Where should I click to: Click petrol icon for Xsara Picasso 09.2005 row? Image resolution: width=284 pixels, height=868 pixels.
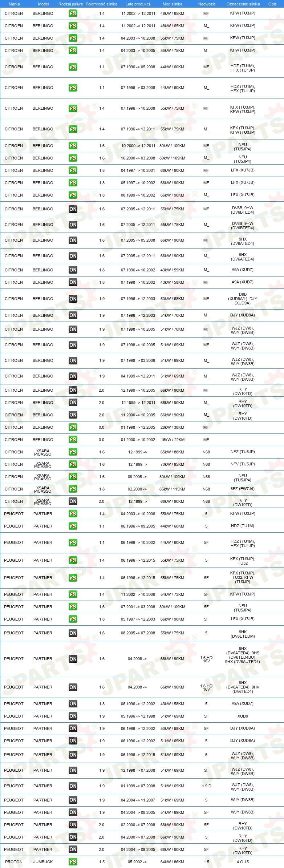click(73, 476)
